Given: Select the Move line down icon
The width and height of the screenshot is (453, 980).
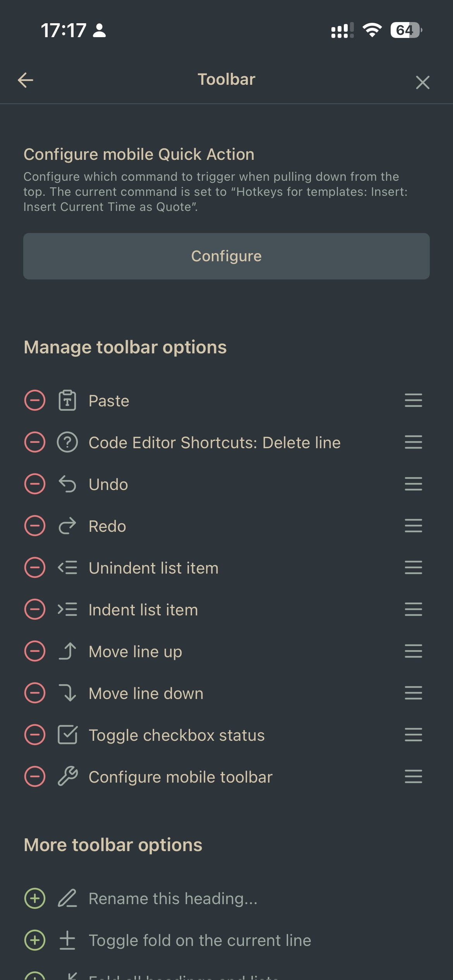Looking at the screenshot, I should (67, 693).
